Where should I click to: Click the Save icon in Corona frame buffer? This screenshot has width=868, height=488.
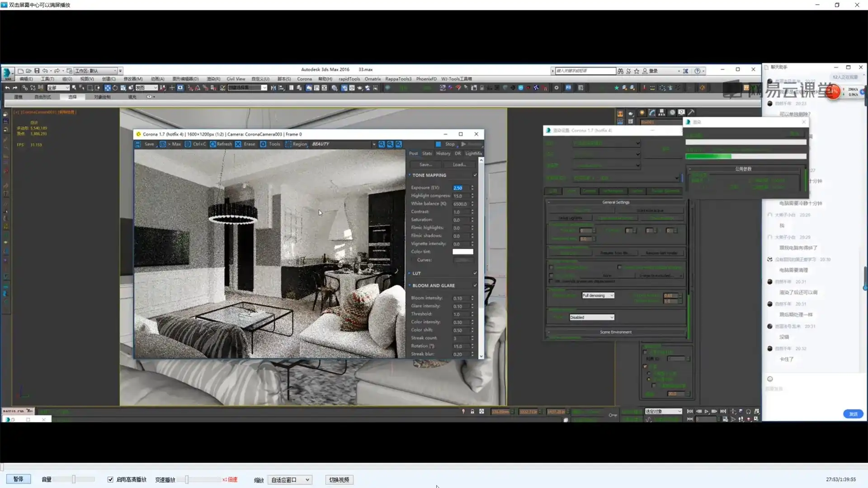click(x=138, y=144)
